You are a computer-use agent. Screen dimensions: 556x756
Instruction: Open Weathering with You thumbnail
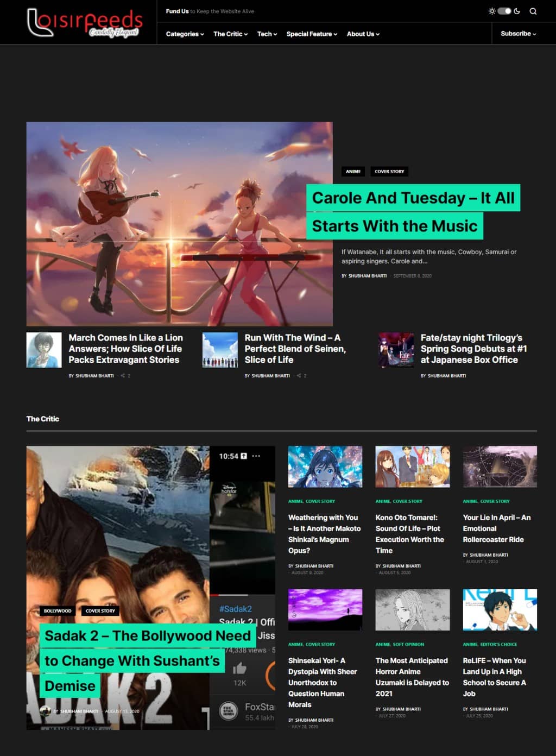pos(325,467)
